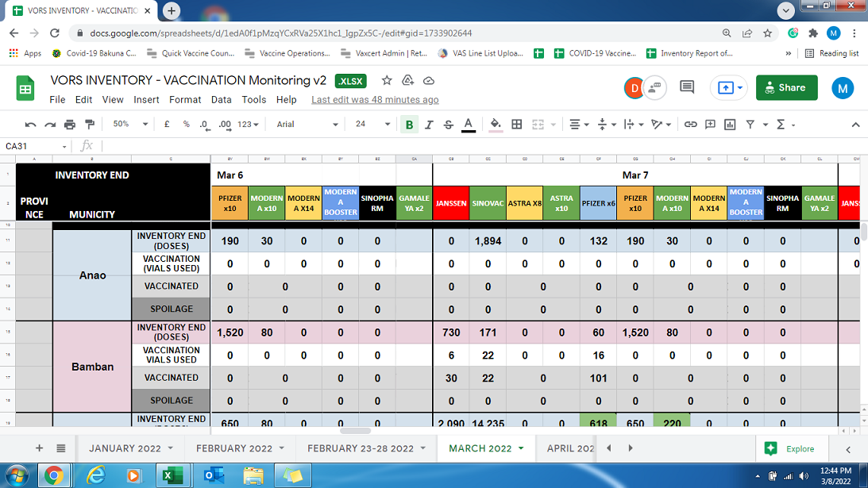Image resolution: width=868 pixels, height=488 pixels.
Task: Open the Edit menu
Action: coord(83,100)
